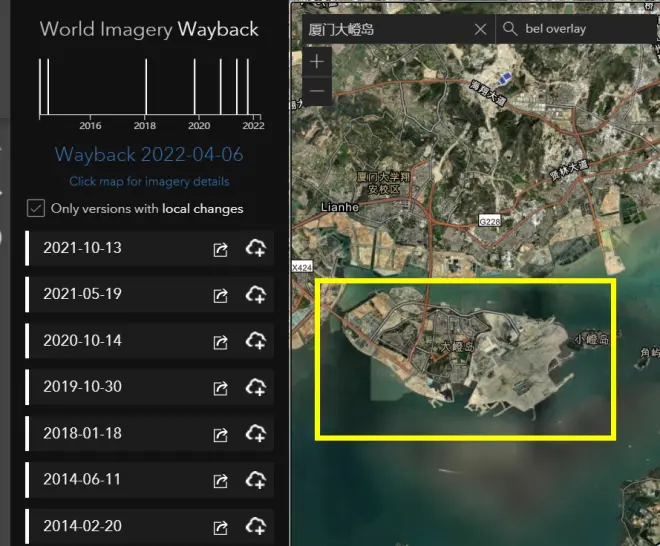Select the 2021-05-19 imagery version
The height and width of the screenshot is (546, 660).
pos(149,294)
